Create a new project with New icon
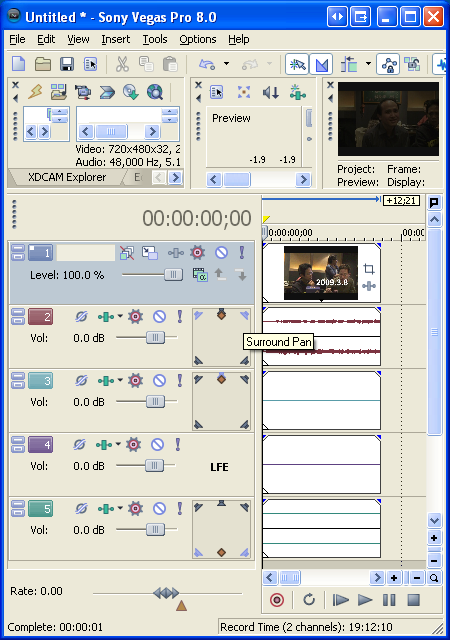Image resolution: width=450 pixels, height=640 pixels. (19, 64)
